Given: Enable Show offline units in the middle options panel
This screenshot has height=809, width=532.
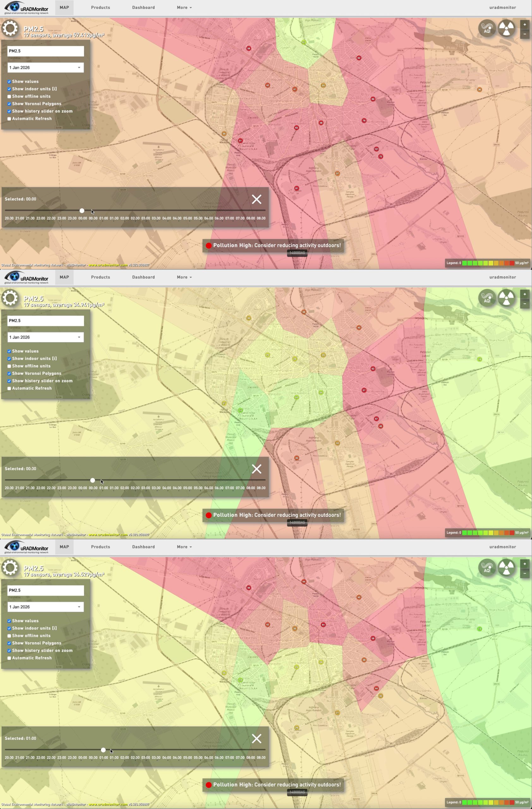Looking at the screenshot, I should point(9,366).
